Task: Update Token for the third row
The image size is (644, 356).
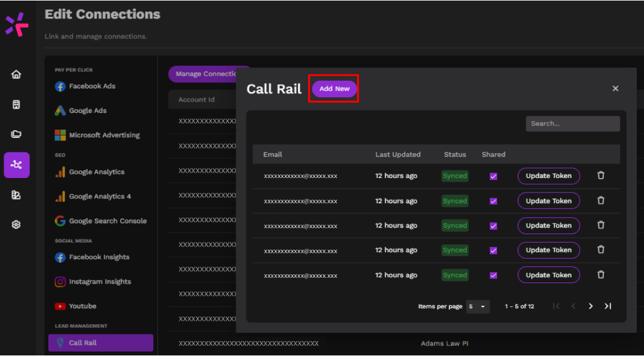Action: coord(549,225)
